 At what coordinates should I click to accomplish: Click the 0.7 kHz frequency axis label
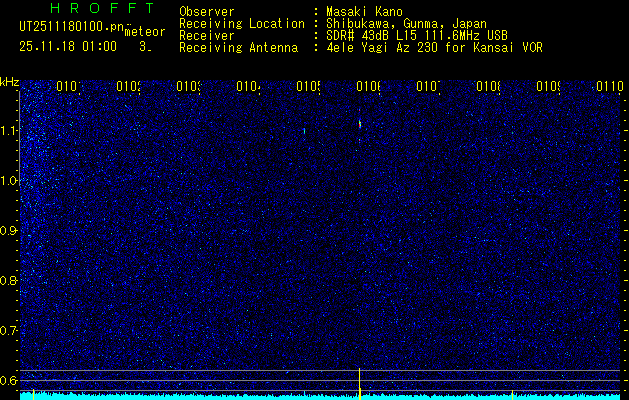click(x=9, y=330)
